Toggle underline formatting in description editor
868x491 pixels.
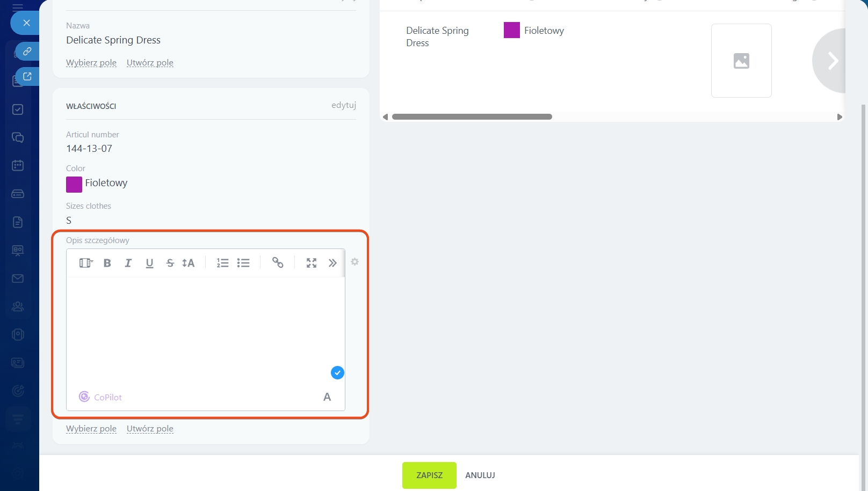click(149, 263)
